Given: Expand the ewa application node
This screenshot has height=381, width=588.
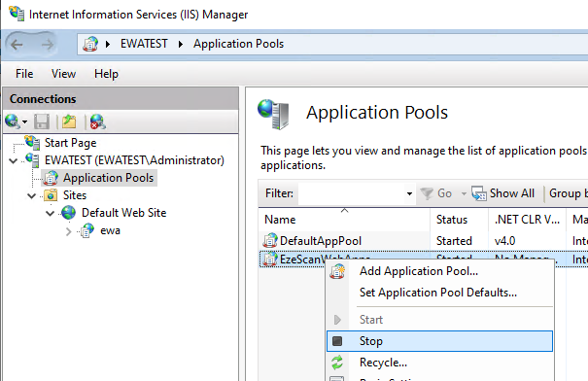Looking at the screenshot, I should tap(68, 231).
